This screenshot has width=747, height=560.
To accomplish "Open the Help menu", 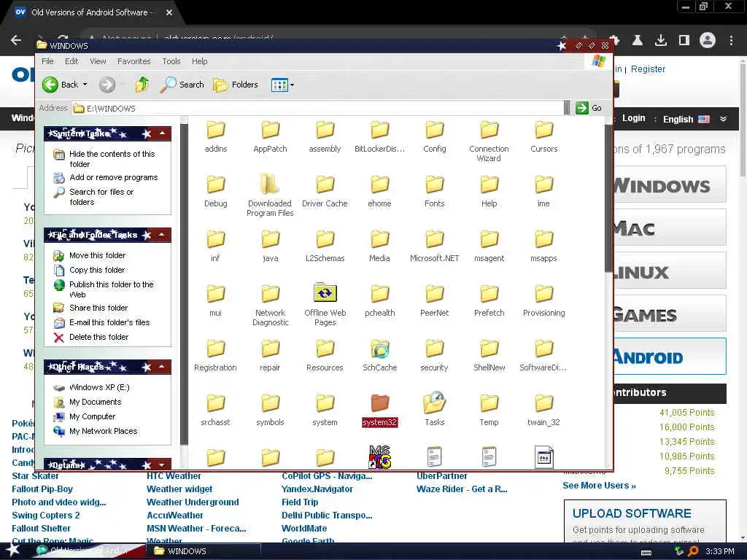I will [x=200, y=61].
